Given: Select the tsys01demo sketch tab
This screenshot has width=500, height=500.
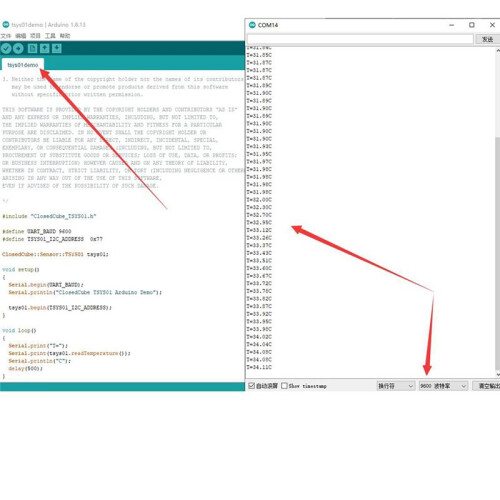Looking at the screenshot, I should [23, 65].
